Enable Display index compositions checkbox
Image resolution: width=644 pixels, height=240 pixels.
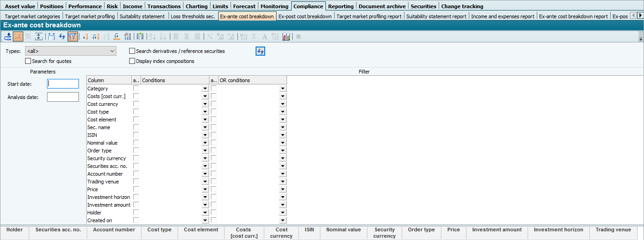(x=132, y=61)
